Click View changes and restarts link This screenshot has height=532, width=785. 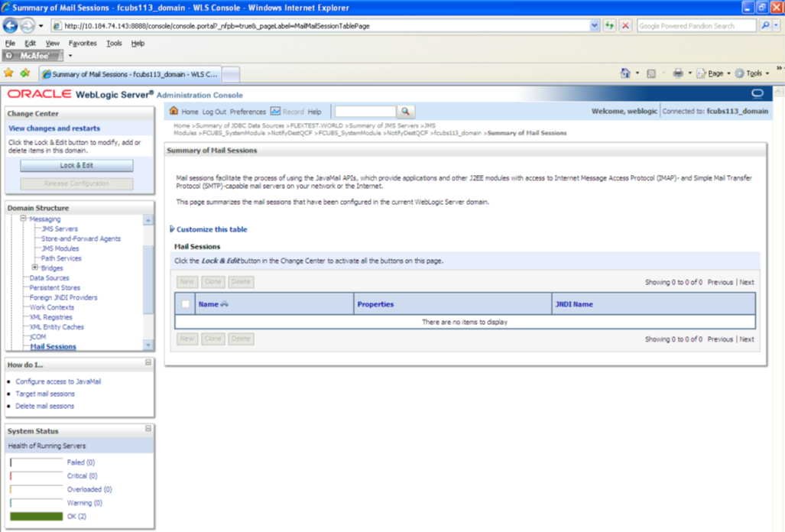tap(54, 128)
